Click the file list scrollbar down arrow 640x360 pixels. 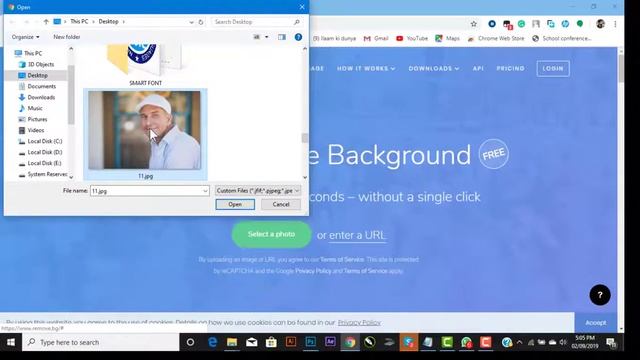click(305, 177)
